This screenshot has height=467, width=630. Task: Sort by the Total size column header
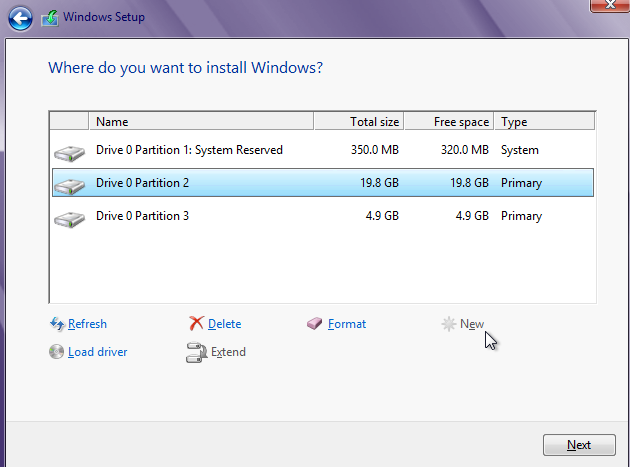[x=359, y=121]
